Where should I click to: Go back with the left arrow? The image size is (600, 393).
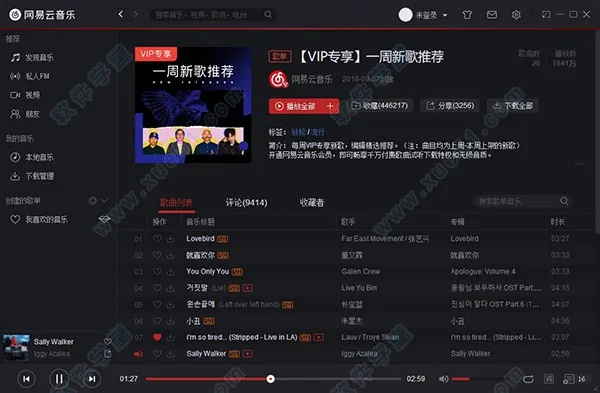tap(121, 15)
